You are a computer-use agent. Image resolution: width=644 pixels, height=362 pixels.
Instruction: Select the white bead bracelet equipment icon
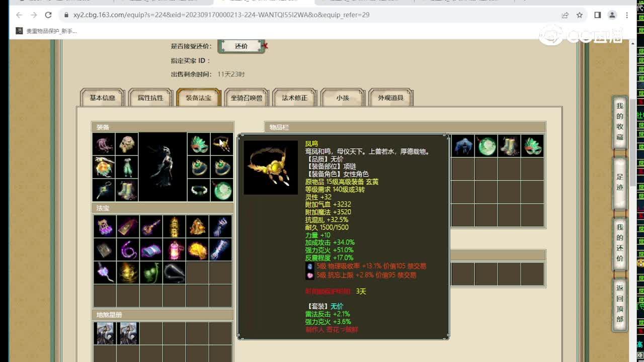199,190
